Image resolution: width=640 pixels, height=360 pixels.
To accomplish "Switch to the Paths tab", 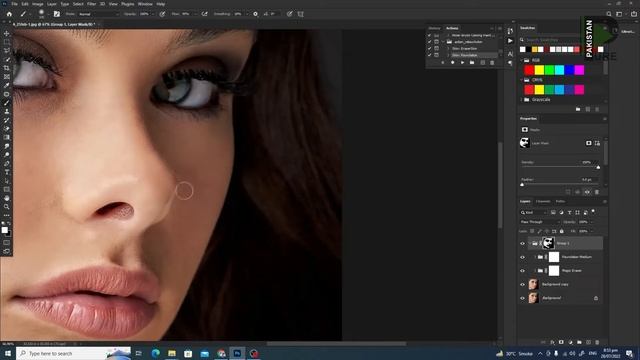I will click(560, 201).
